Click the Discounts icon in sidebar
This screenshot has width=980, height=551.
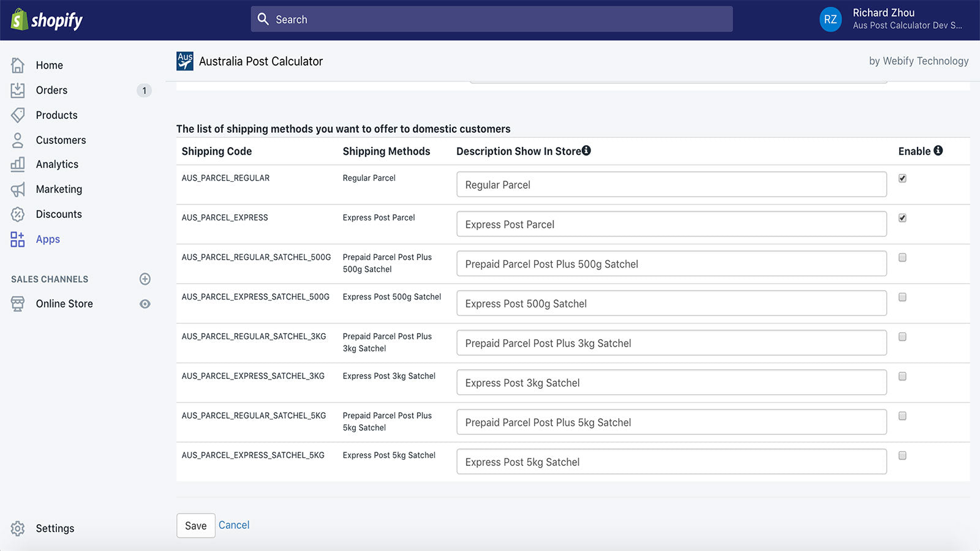(x=17, y=214)
